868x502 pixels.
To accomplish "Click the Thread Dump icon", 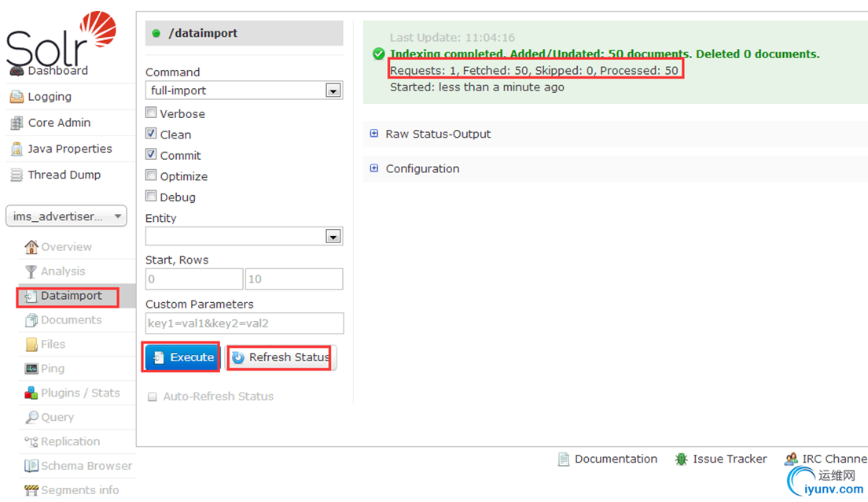I will (17, 175).
